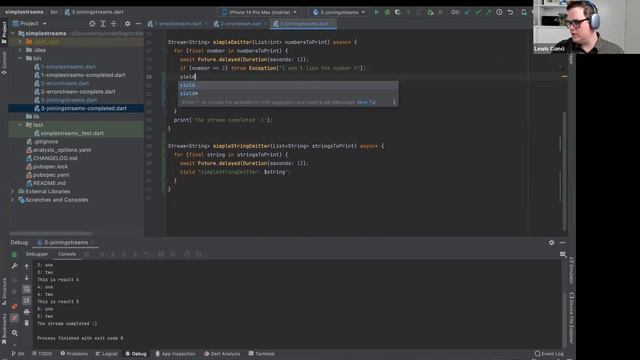Run the 3-joiningstreams configuration with the green play button
The image size is (640, 360).
(x=376, y=12)
